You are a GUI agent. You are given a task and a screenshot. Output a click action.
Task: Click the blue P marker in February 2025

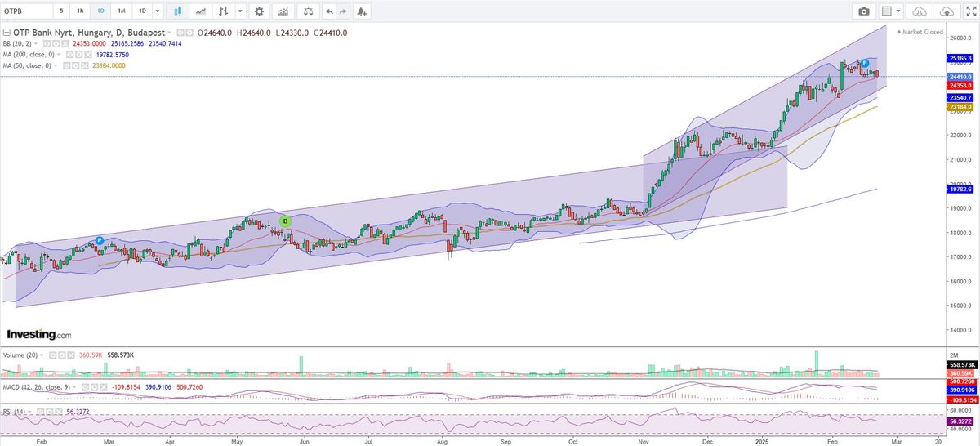tap(864, 63)
